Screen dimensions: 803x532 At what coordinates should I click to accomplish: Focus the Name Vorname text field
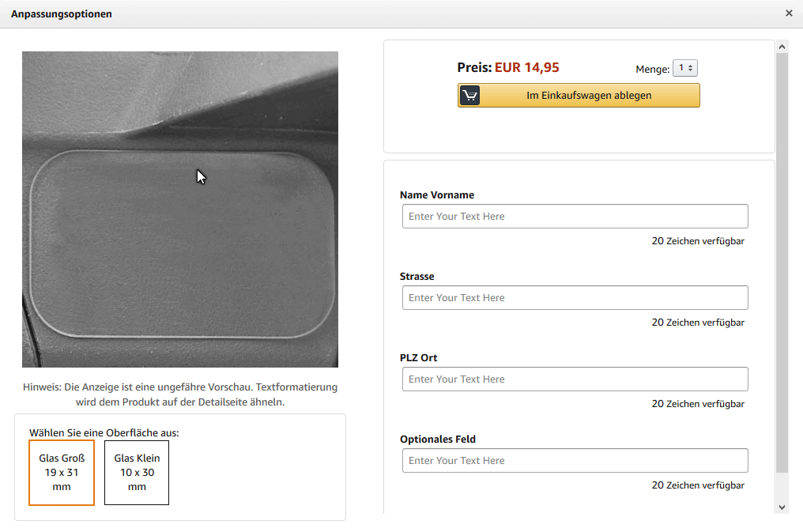click(575, 217)
